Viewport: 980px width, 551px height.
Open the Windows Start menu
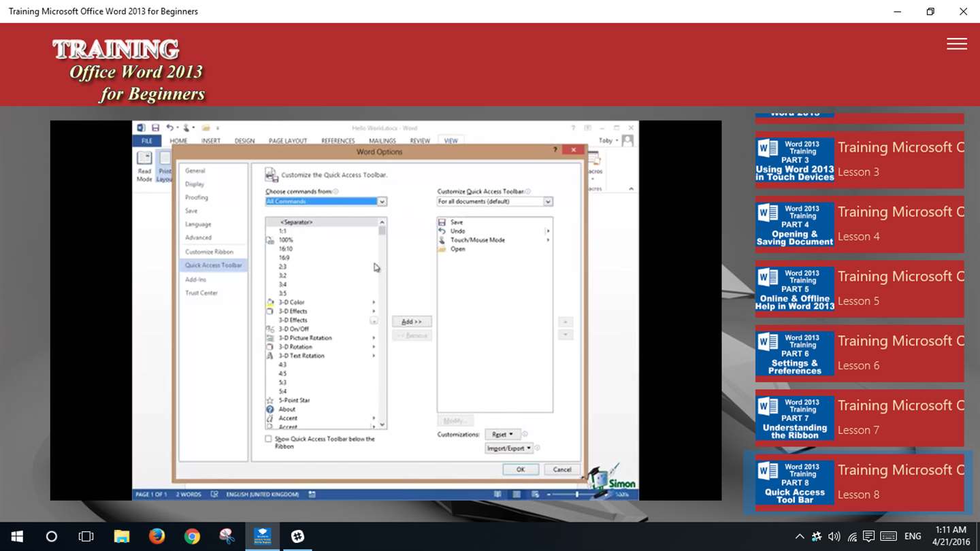coord(17,536)
